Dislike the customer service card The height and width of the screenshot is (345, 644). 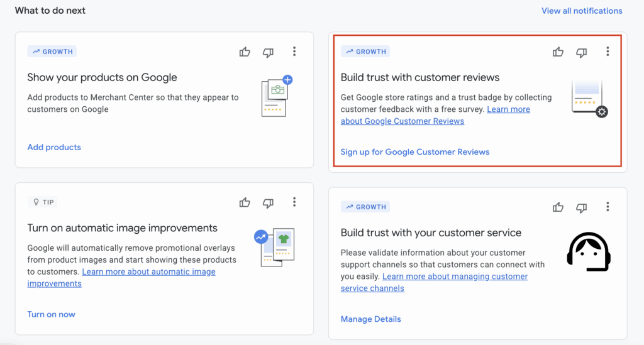point(582,207)
